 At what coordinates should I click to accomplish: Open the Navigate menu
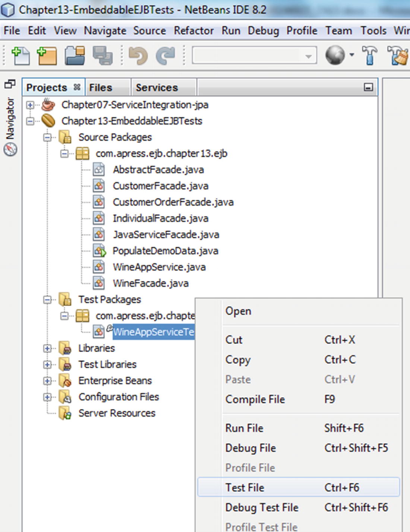coord(105,31)
